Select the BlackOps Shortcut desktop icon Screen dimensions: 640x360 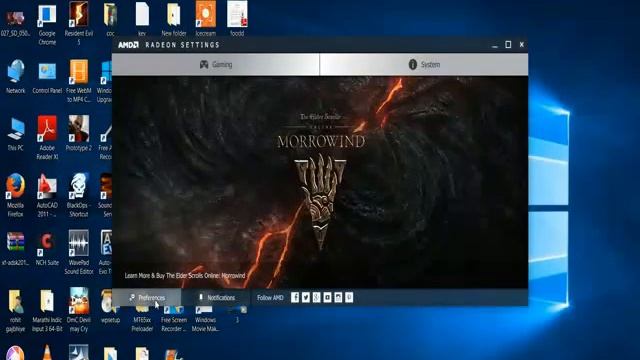78,195
